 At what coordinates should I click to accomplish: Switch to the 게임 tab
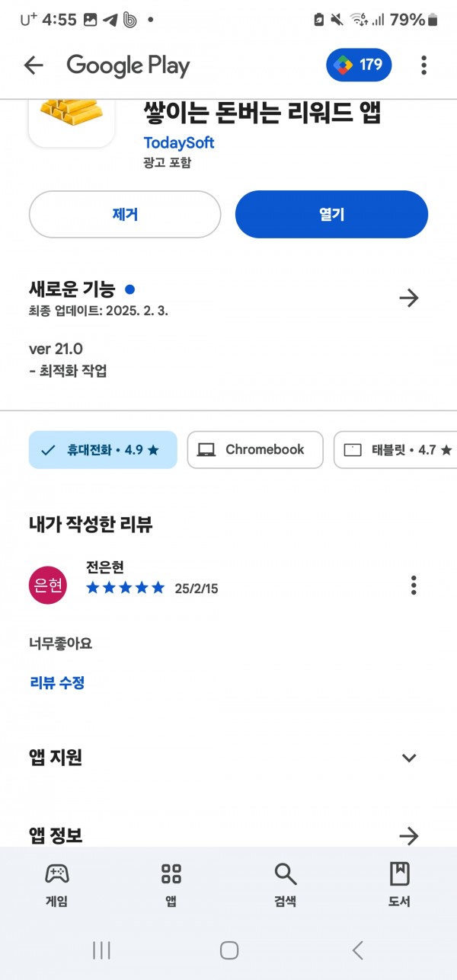coord(57,885)
